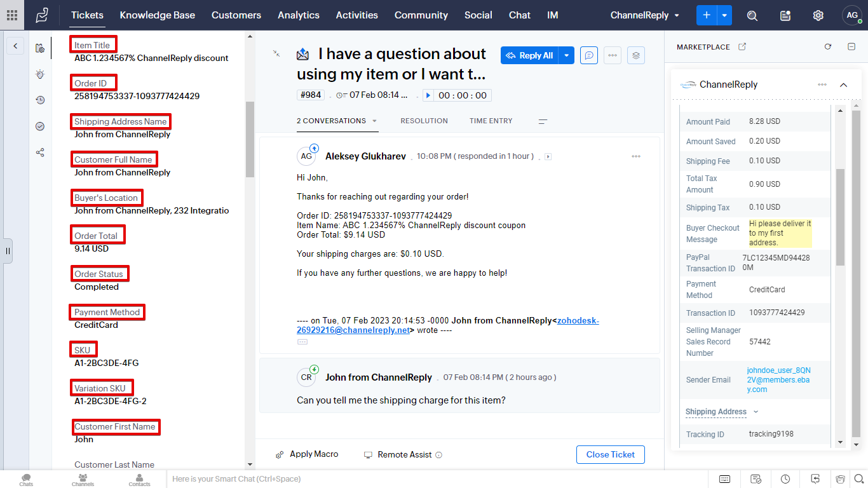Click the Zoho Desk logo icon
The width and height of the screenshot is (868, 488).
click(x=42, y=15)
